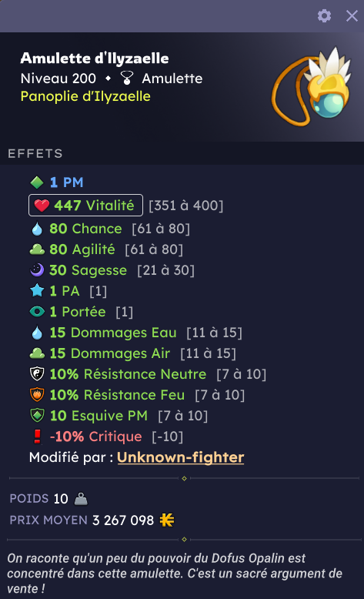This screenshot has height=599, width=364.
Task: Click the flame shield Résistance Feu icon
Action: click(x=37, y=395)
